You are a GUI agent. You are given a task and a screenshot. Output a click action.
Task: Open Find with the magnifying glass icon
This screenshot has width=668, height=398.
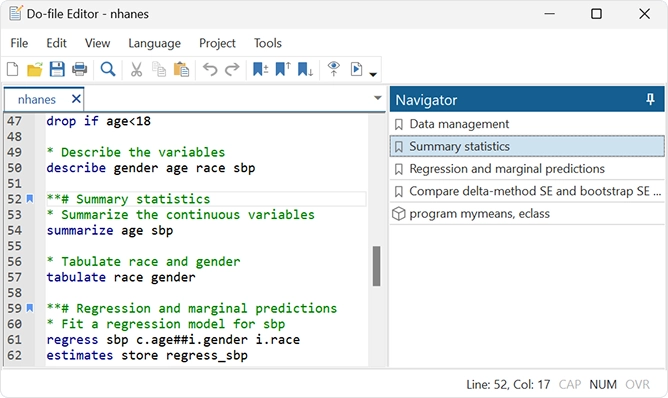click(x=108, y=69)
